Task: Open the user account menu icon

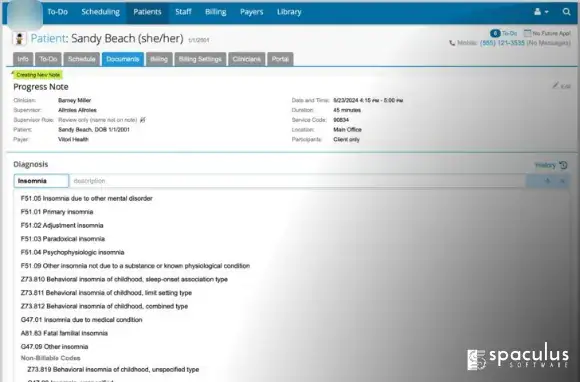Action: [541, 12]
